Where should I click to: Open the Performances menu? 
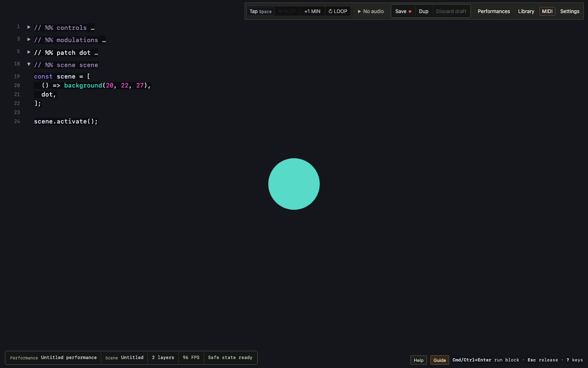[x=494, y=11]
